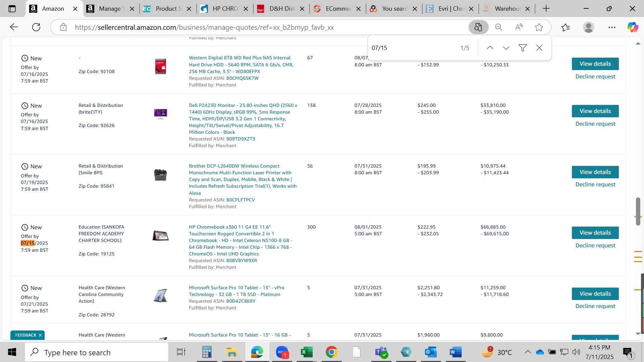Viewport: 644px width, 362px height.
Task: Open File Explorer from taskbar
Action: pyautogui.click(x=232, y=352)
